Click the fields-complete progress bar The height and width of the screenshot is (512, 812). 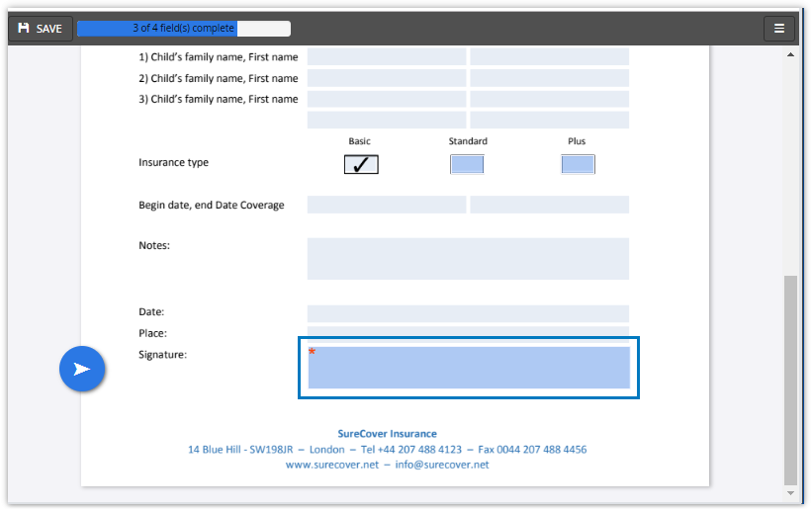184,29
